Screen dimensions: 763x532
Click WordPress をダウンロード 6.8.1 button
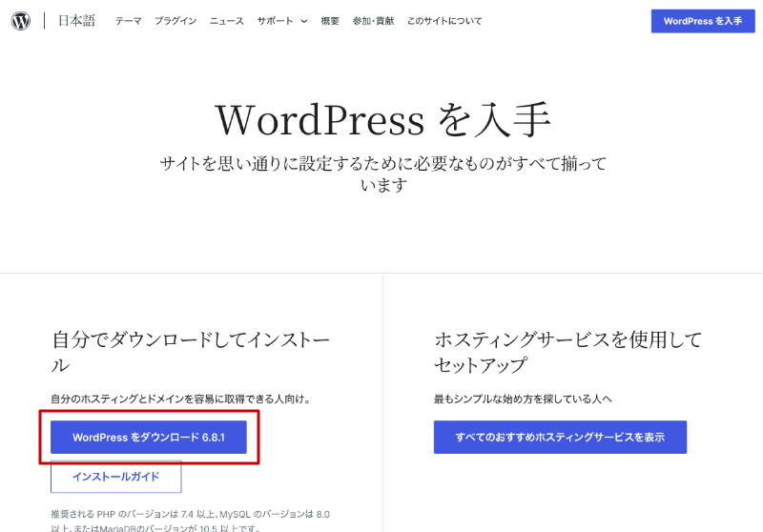coord(148,438)
